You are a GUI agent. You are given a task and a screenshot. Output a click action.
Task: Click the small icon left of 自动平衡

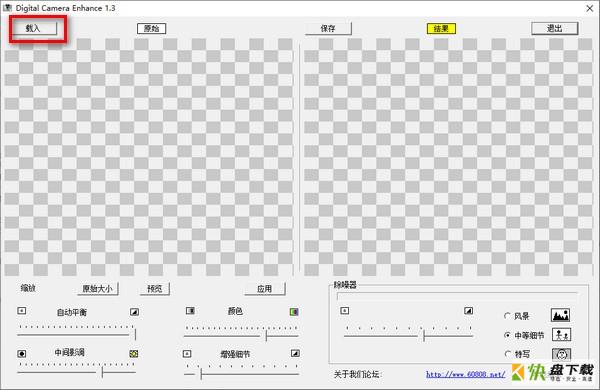coord(21,310)
